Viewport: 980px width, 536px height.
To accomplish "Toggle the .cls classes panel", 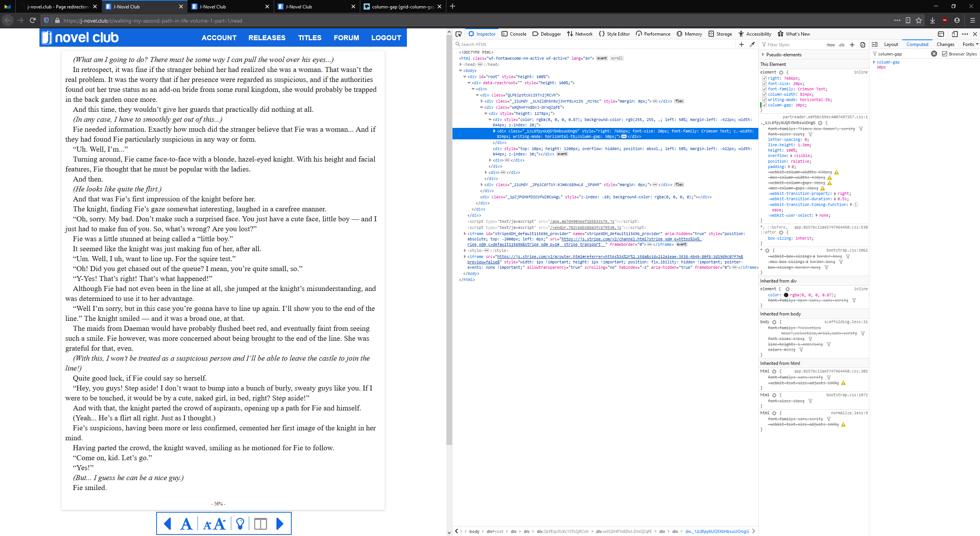I will click(841, 45).
